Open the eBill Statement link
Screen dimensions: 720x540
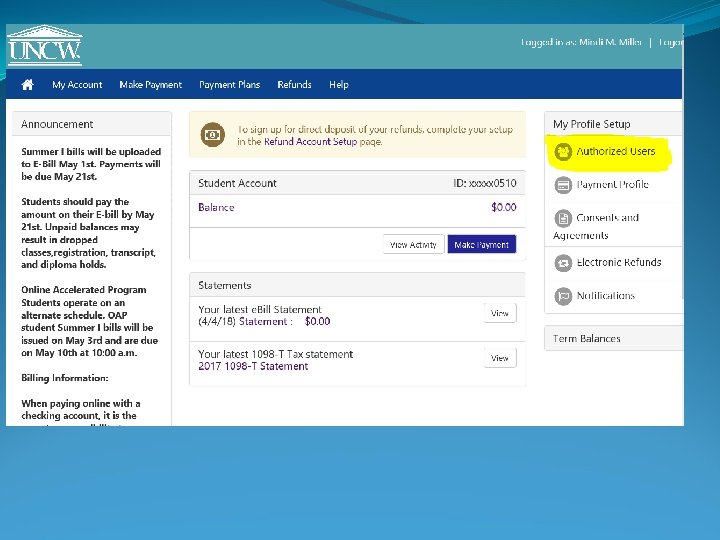[x=264, y=321]
